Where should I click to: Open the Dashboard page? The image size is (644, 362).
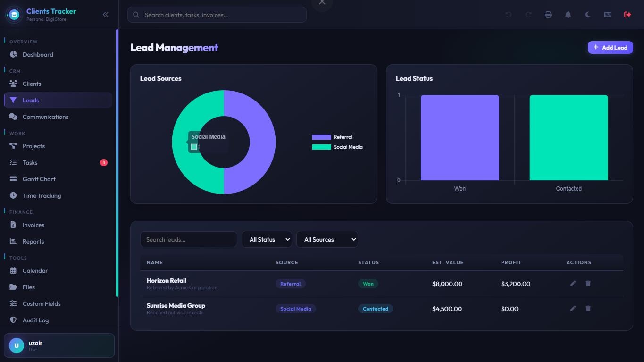coord(58,55)
